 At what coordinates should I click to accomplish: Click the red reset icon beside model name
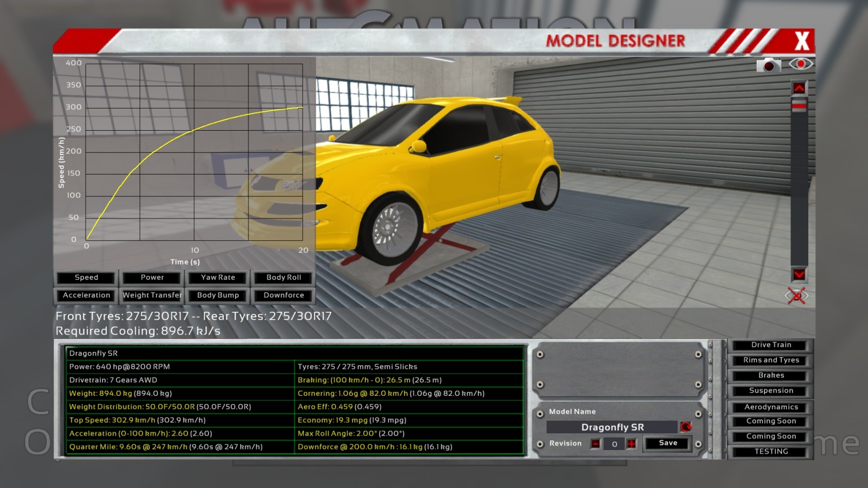point(686,427)
